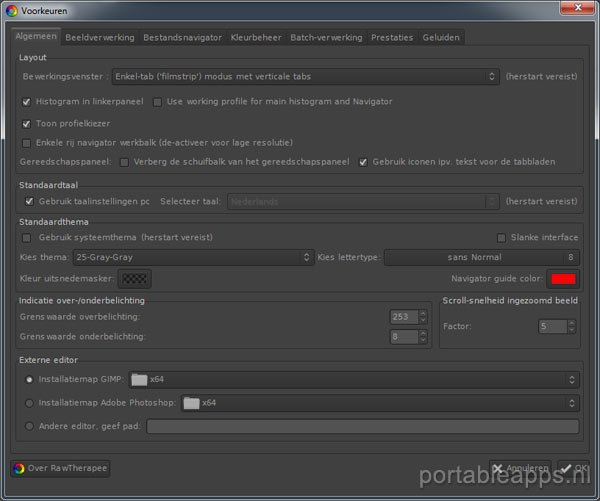Increase Grenswaarde onderbelichting with up arrow
The height and width of the screenshot is (501, 600).
point(423,333)
